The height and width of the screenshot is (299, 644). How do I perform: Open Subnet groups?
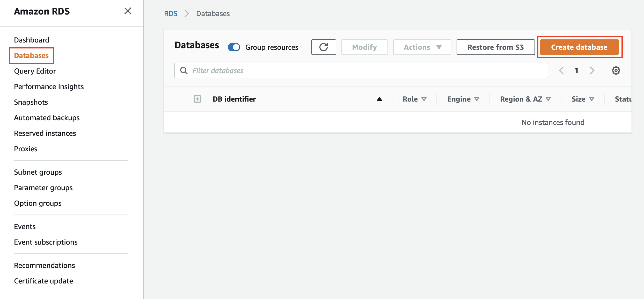click(x=38, y=172)
